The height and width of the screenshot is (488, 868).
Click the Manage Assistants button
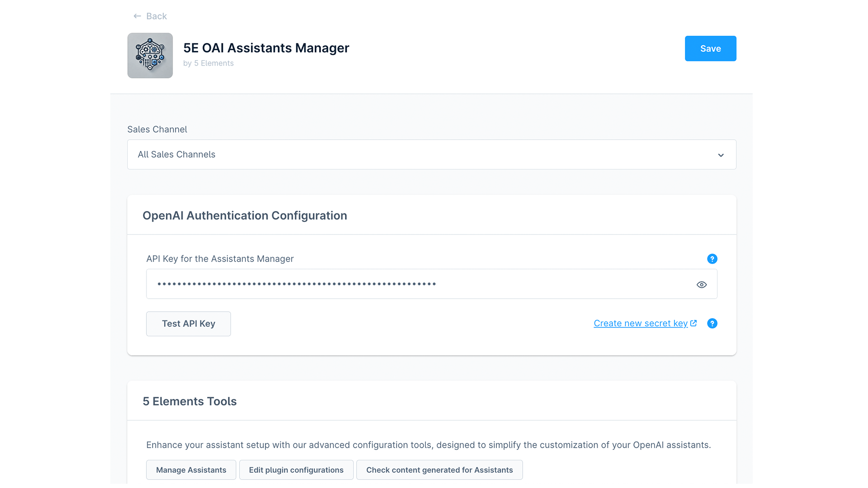coord(191,470)
